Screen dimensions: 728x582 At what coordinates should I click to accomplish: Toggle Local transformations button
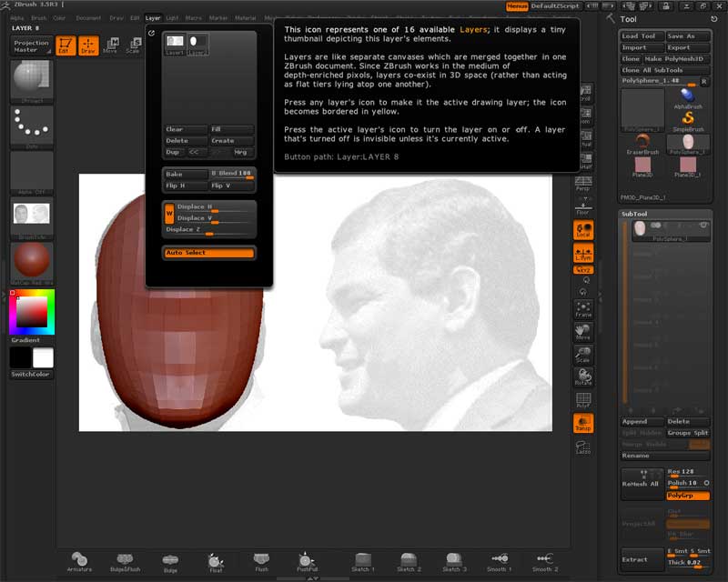[x=583, y=230]
